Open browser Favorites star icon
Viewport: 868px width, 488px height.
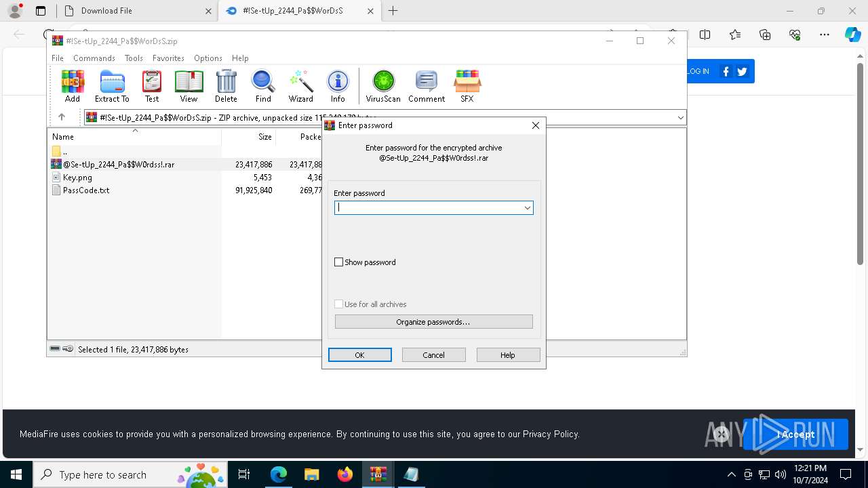735,35
